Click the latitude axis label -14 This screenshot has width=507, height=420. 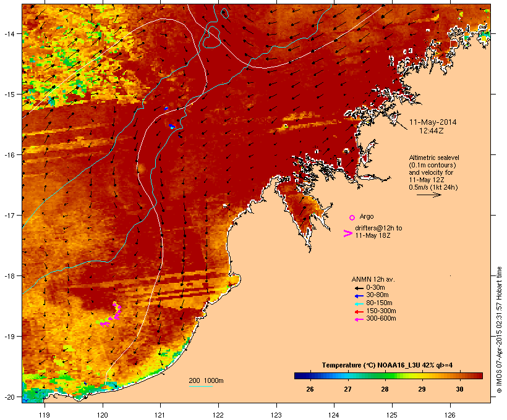(x=9, y=33)
